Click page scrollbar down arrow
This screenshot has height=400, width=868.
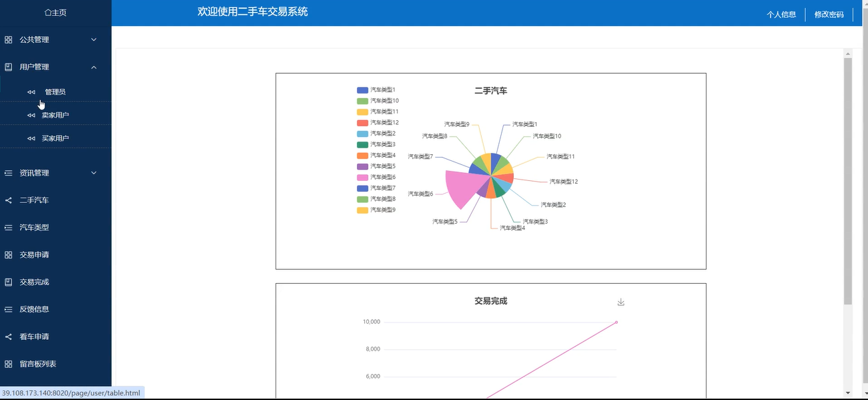[x=848, y=393]
